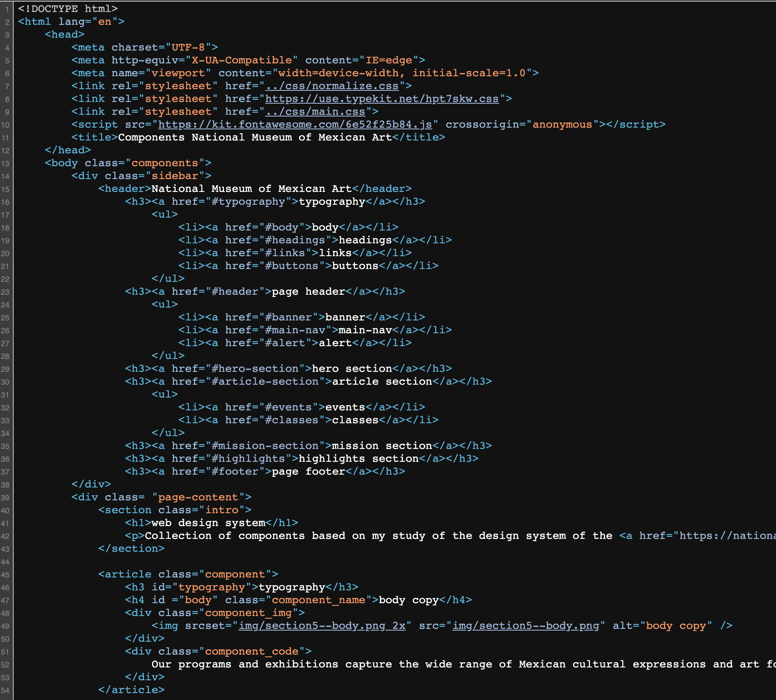This screenshot has width=776, height=700.
Task: Click the crossorigin "anonymous" value
Action: click(562, 124)
